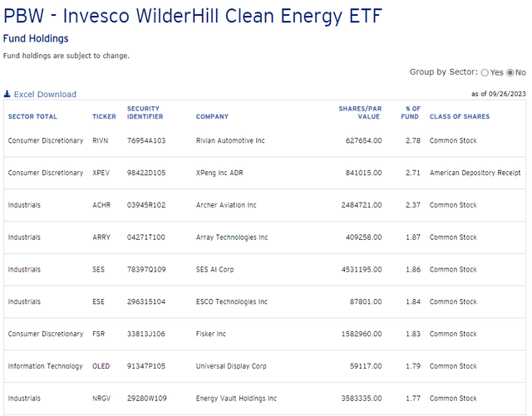
Task: Click shares value 1582960.00
Action: tap(362, 334)
